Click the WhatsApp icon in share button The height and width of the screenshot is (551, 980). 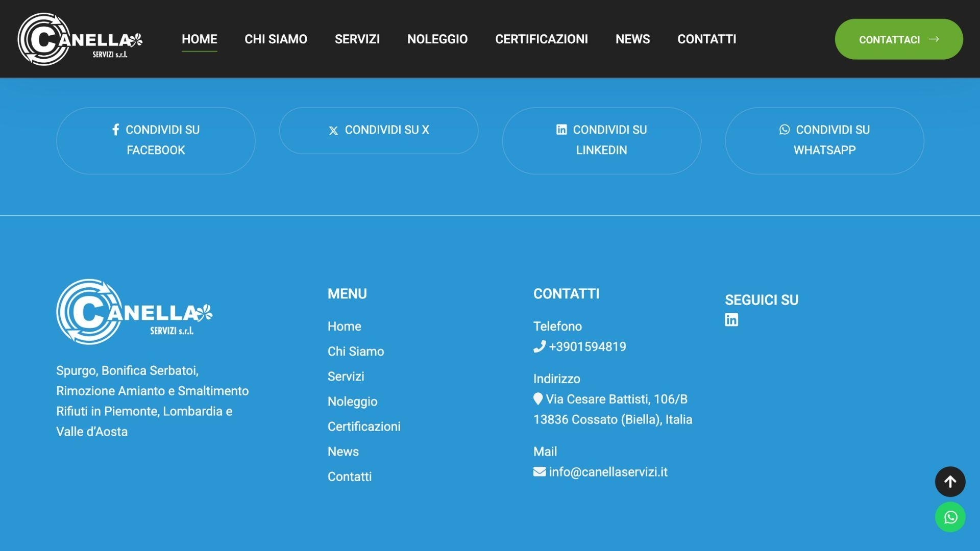(x=785, y=130)
